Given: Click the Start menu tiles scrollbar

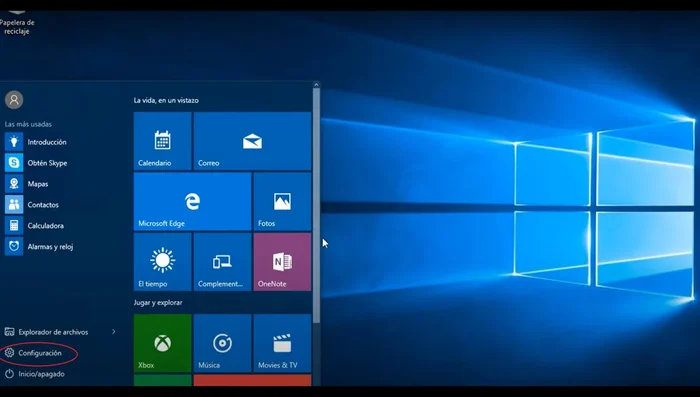Looking at the screenshot, I should [316, 205].
